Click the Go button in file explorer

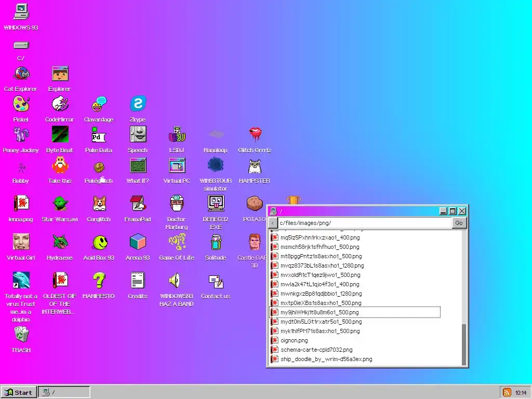point(459,223)
